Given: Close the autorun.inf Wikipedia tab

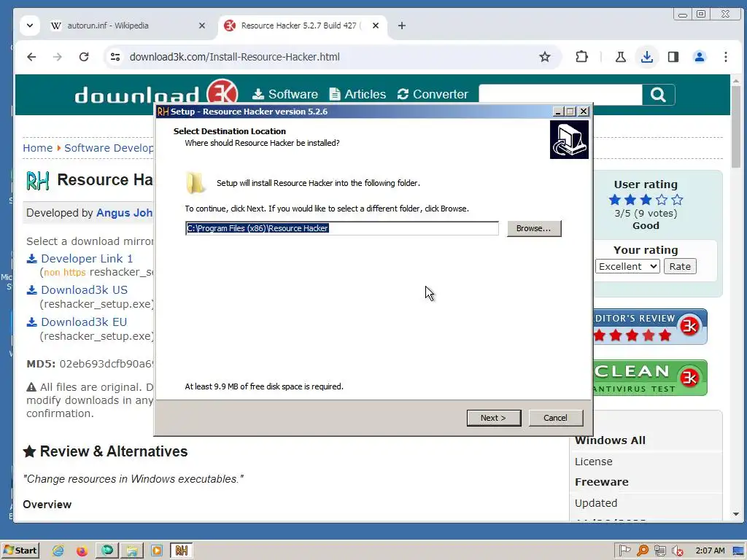Looking at the screenshot, I should 202,26.
